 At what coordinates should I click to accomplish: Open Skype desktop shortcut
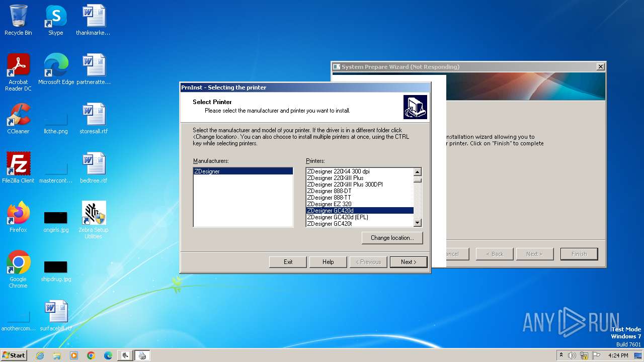point(55,20)
